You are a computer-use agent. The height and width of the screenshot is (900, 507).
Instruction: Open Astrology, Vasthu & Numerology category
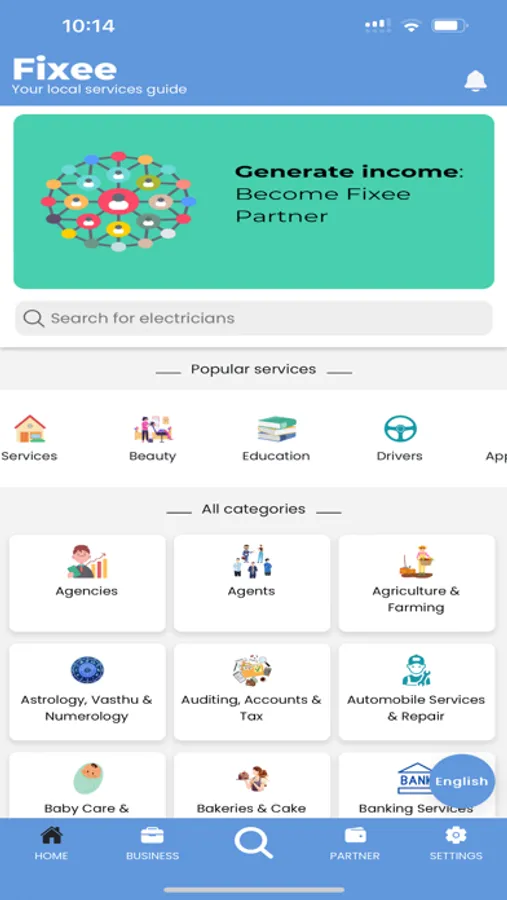coord(87,692)
